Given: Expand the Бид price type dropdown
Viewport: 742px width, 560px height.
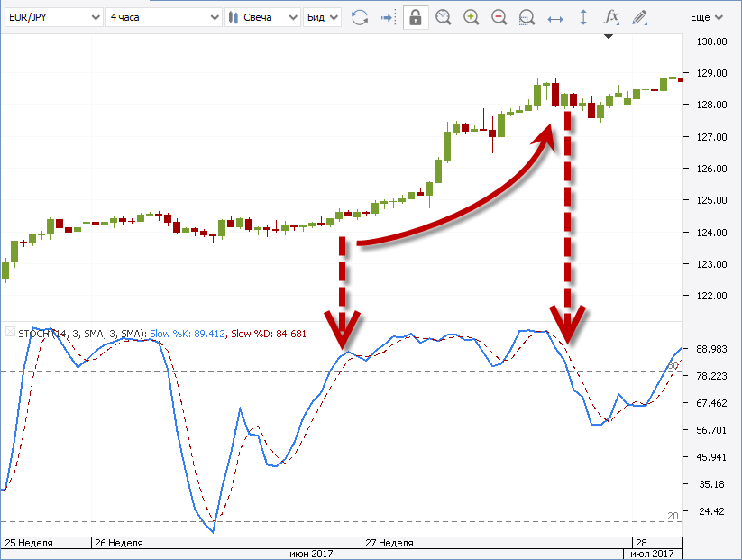Looking at the screenshot, I should [x=323, y=17].
